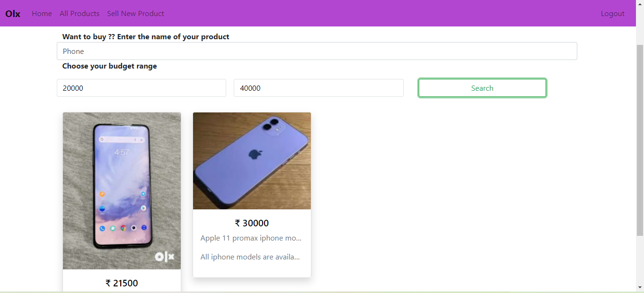Screen dimensions: 644x293
Task: Click the product name input showing Phone
Action: (x=317, y=51)
